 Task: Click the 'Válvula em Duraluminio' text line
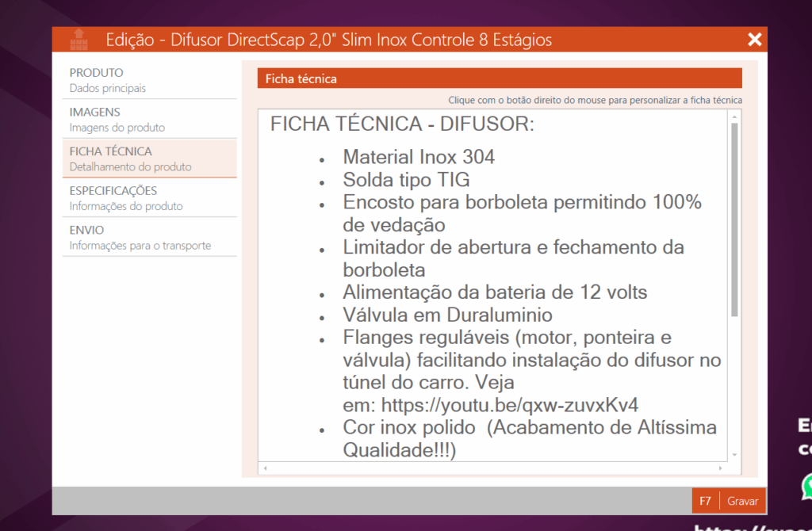(x=447, y=315)
